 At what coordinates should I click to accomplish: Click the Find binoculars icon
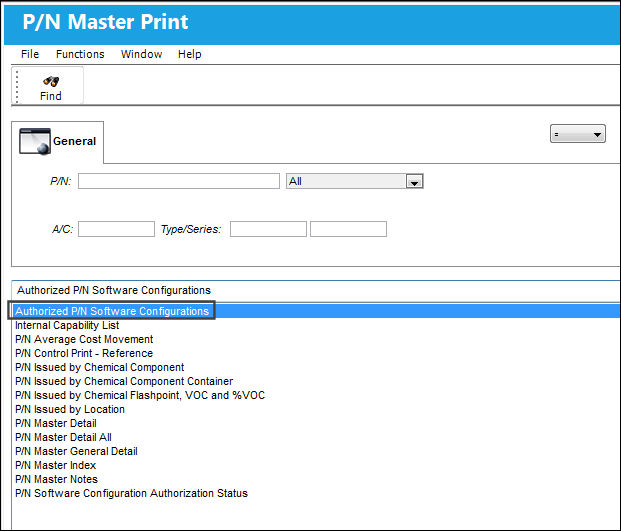(x=51, y=81)
